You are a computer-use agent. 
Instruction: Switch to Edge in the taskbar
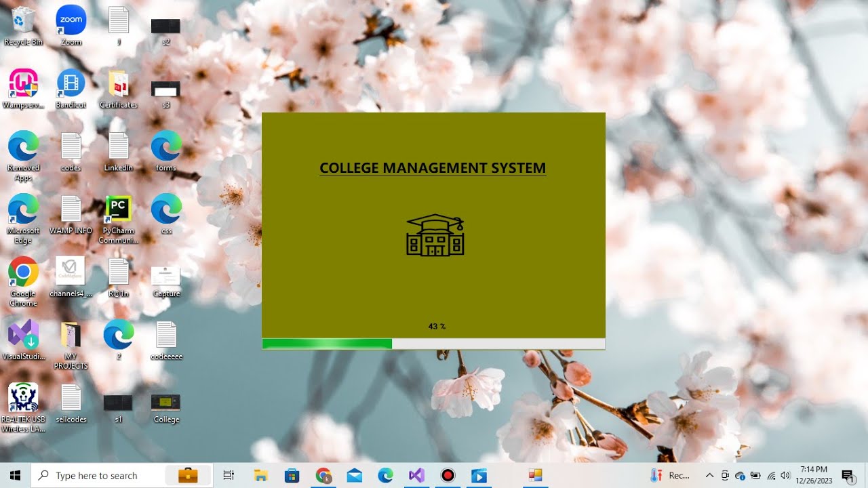(386, 476)
